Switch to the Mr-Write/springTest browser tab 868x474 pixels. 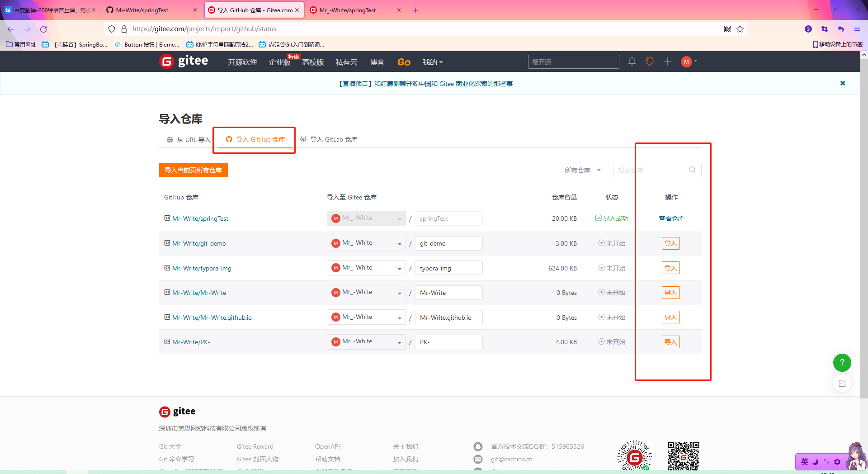151,10
